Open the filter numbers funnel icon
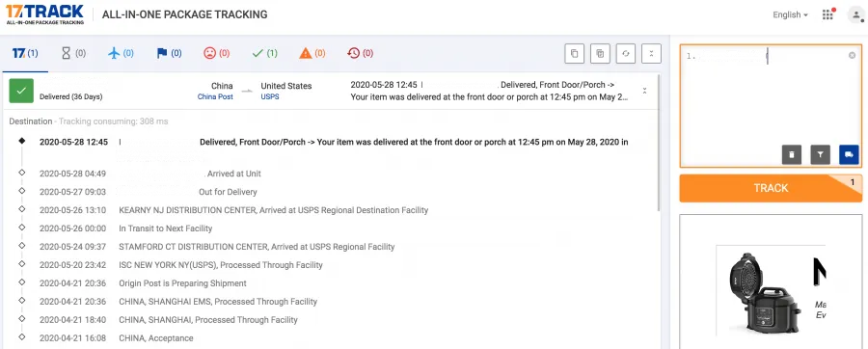868x349 pixels. click(821, 155)
